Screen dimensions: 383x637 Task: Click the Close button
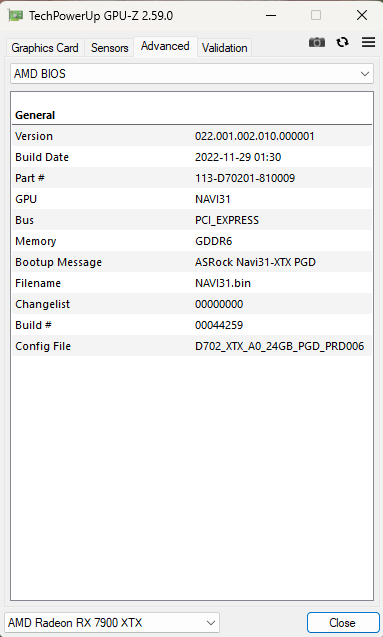[342, 622]
